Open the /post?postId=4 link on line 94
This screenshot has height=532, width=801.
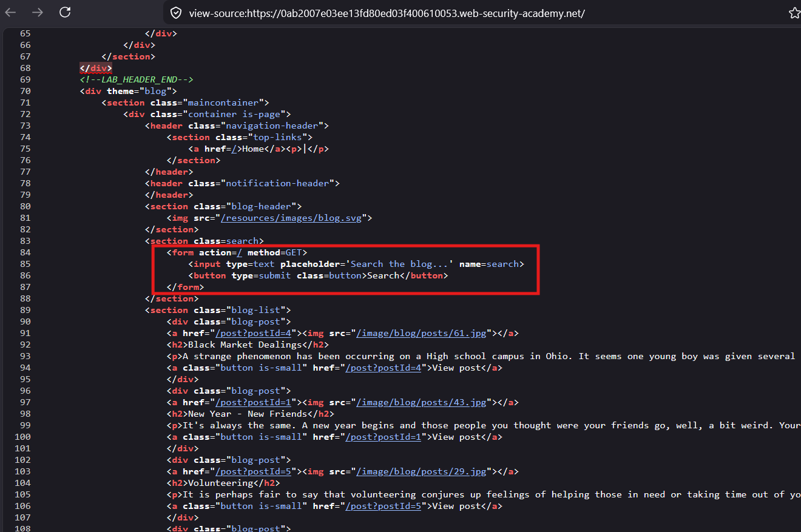click(384, 368)
